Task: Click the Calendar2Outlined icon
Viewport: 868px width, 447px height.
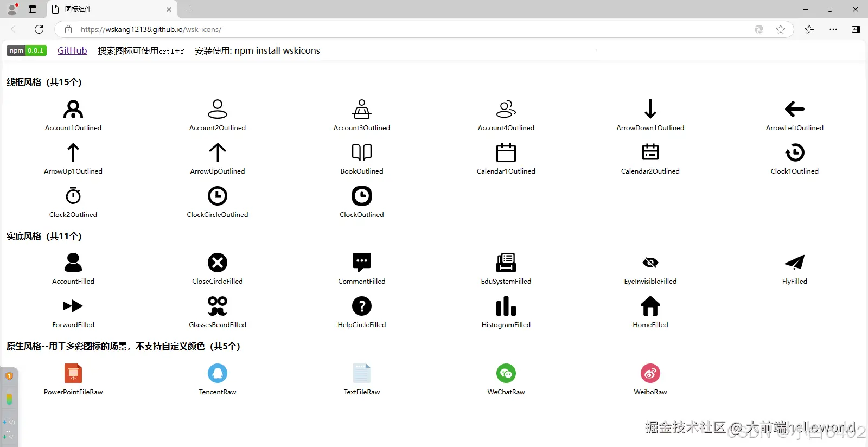Action: click(x=650, y=152)
